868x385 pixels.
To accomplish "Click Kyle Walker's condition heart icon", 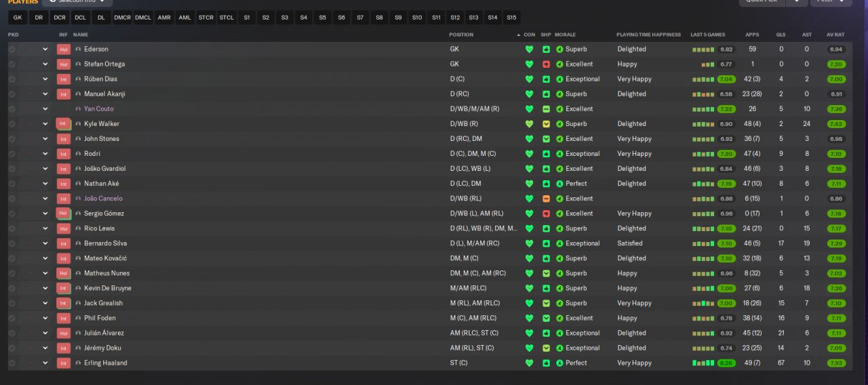I will pos(530,124).
